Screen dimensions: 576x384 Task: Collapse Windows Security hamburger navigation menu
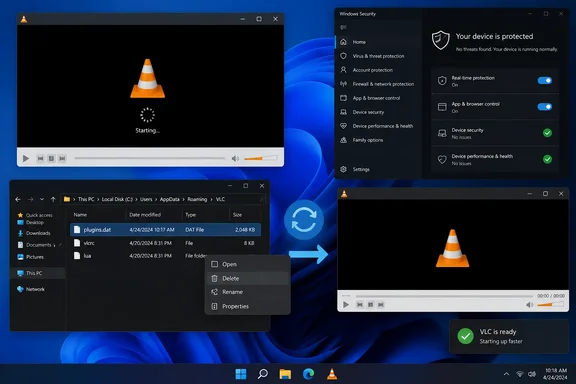[343, 27]
